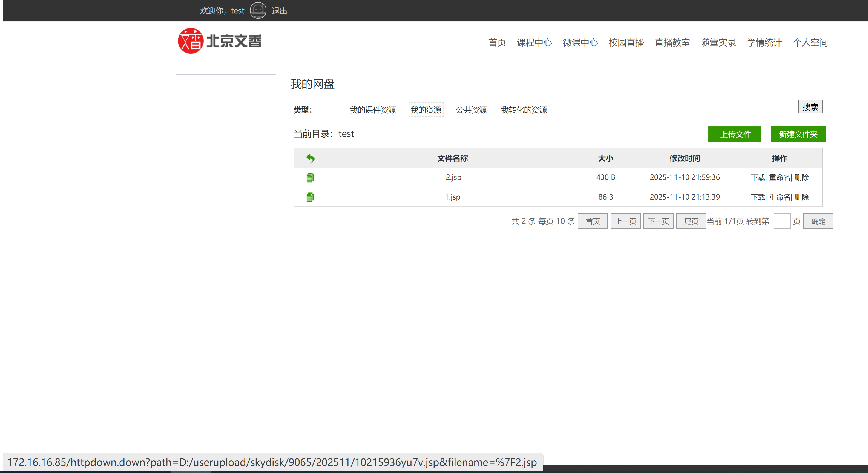Download the 2.jsp file via 下载
This screenshot has width=868, height=473.
point(758,178)
